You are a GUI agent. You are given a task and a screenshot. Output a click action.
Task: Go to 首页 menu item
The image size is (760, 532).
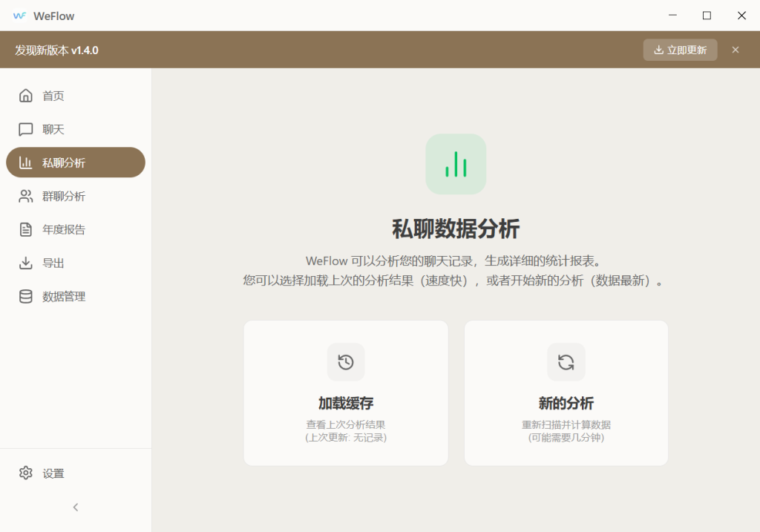[53, 96]
